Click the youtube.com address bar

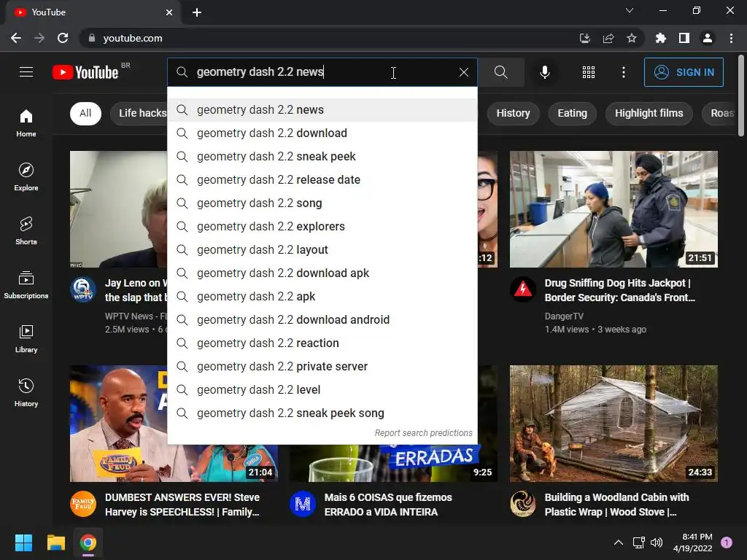pyautogui.click(x=329, y=38)
